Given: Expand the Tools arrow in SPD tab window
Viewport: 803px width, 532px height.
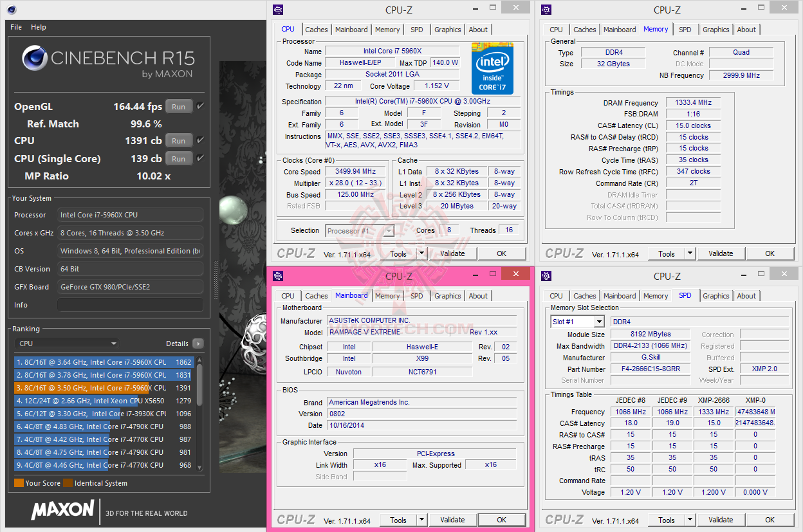Looking at the screenshot, I should (690, 520).
